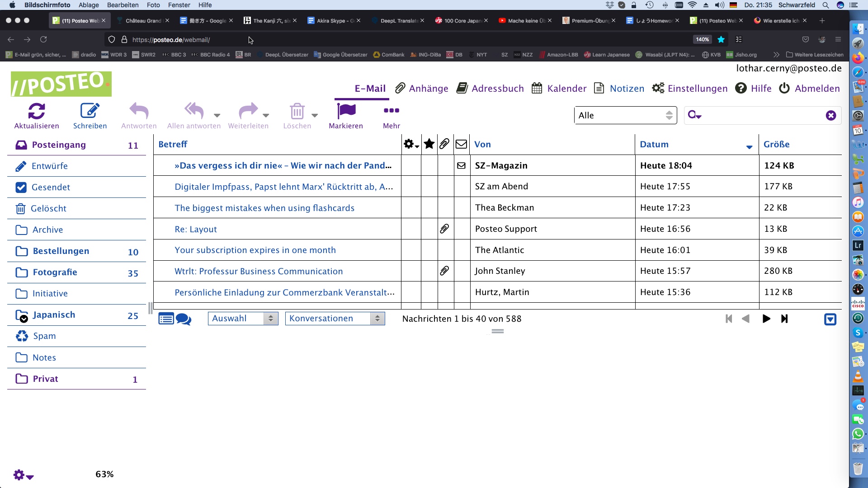This screenshot has height=488, width=868.
Task: Toggle conversation view with speech bubble icon
Action: [184, 319]
